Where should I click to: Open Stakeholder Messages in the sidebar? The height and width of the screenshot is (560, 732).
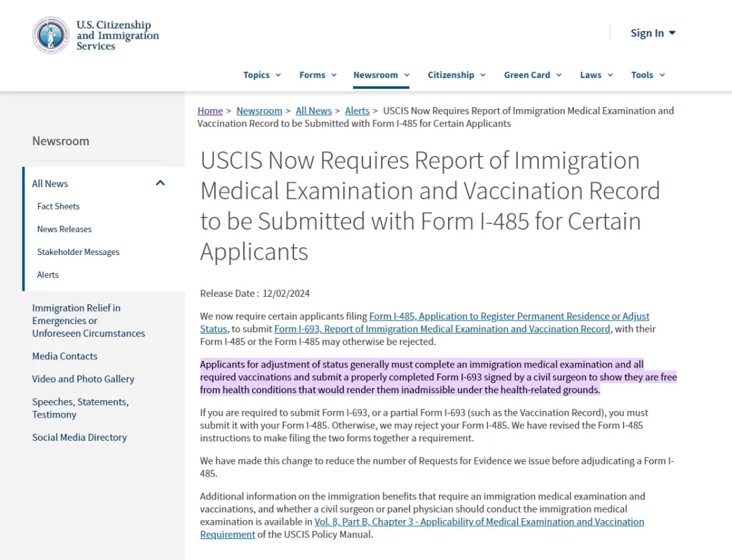79,252
